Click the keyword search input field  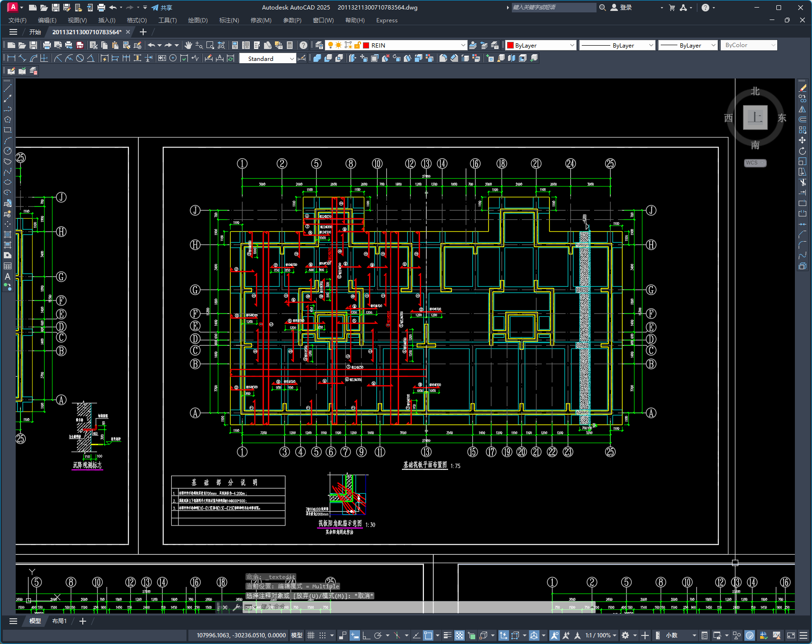point(554,8)
